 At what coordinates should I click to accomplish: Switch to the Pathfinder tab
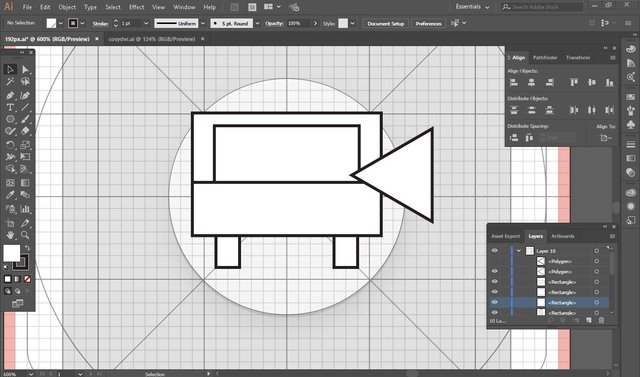coord(545,58)
